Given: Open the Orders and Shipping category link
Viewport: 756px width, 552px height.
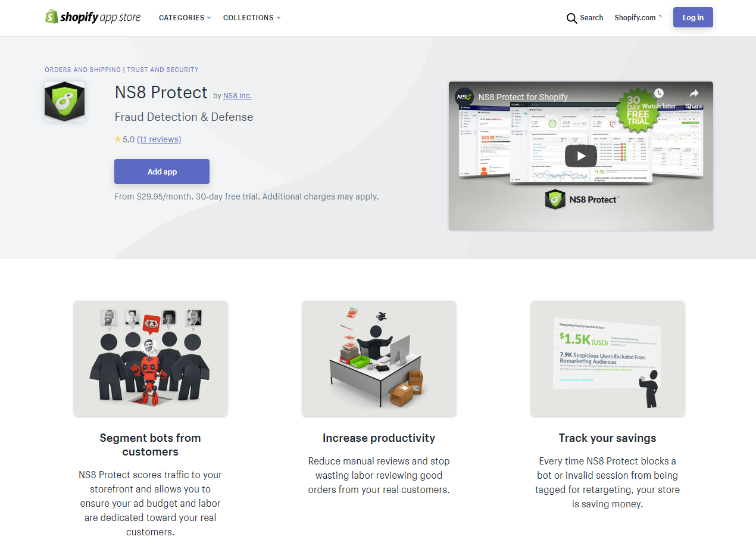Looking at the screenshot, I should 83,70.
